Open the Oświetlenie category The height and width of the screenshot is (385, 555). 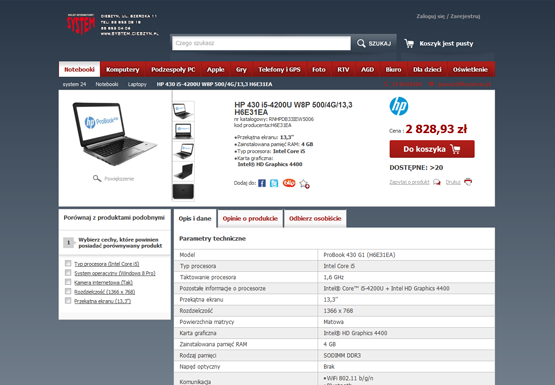[470, 69]
